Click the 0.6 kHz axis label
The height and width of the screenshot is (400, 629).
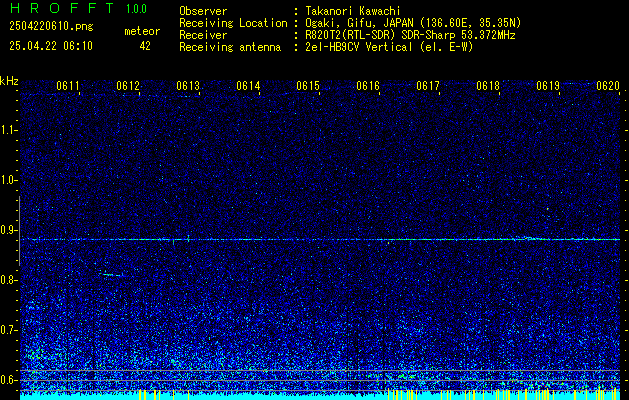8,380
